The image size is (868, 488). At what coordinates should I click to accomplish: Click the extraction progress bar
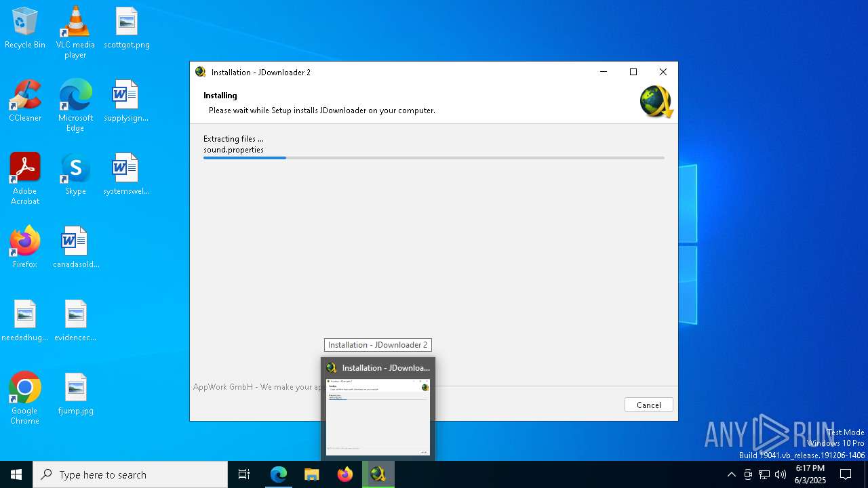433,158
